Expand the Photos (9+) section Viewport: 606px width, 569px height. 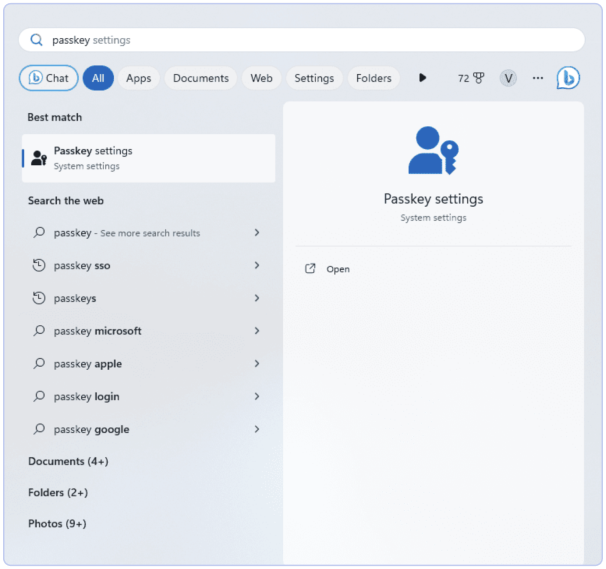click(x=57, y=524)
